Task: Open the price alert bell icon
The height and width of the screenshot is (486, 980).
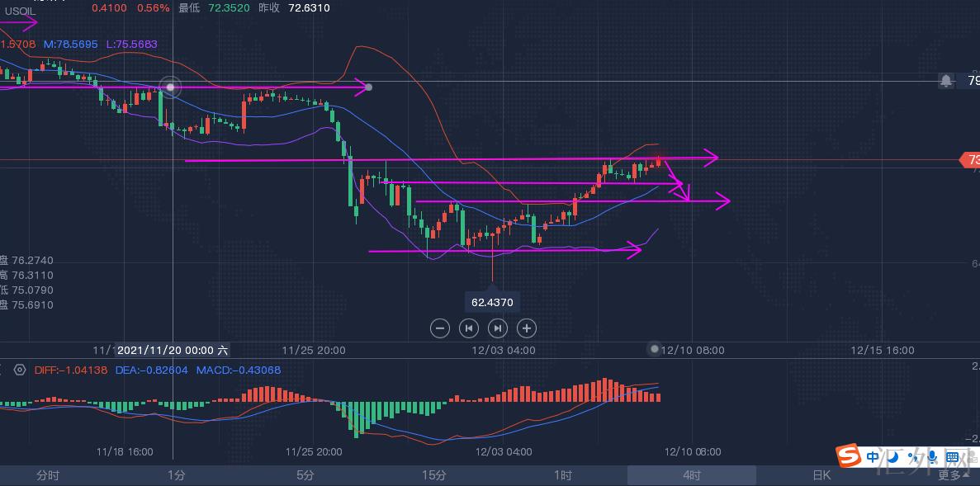Action: point(946,81)
